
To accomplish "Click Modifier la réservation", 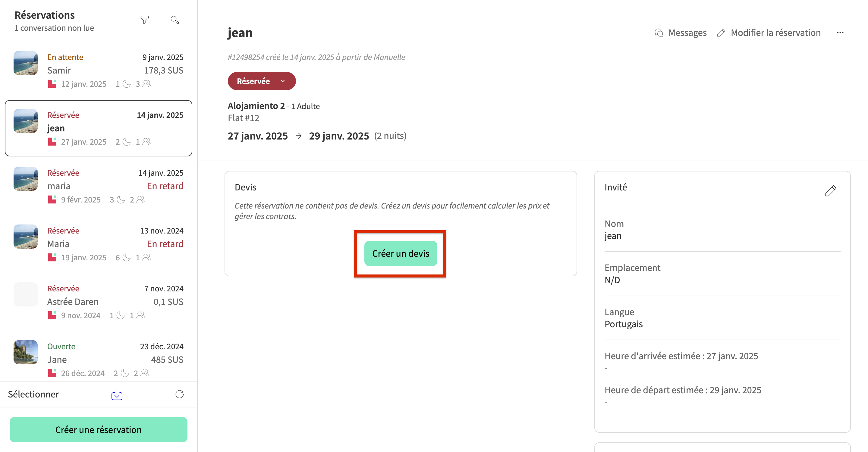I will click(x=776, y=32).
